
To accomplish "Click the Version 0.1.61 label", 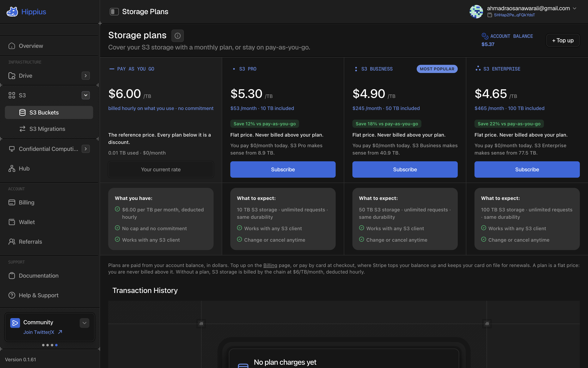I will click(x=20, y=359).
